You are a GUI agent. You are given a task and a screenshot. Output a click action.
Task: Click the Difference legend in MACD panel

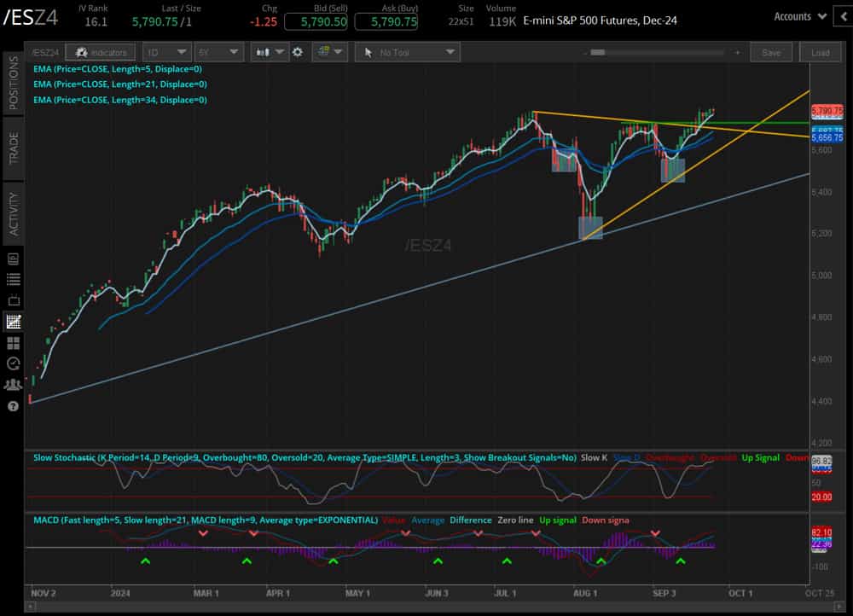[x=471, y=520]
